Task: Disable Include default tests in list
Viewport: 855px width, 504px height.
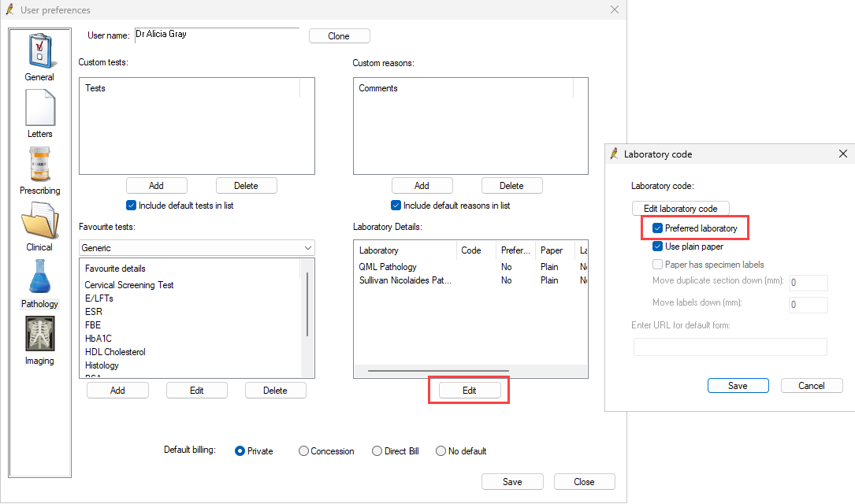Action: pos(132,206)
